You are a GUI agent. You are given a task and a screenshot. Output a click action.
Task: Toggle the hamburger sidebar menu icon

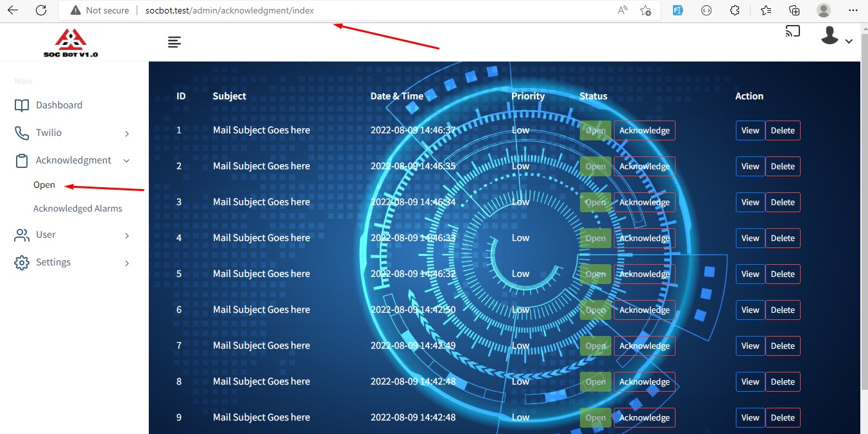point(174,42)
